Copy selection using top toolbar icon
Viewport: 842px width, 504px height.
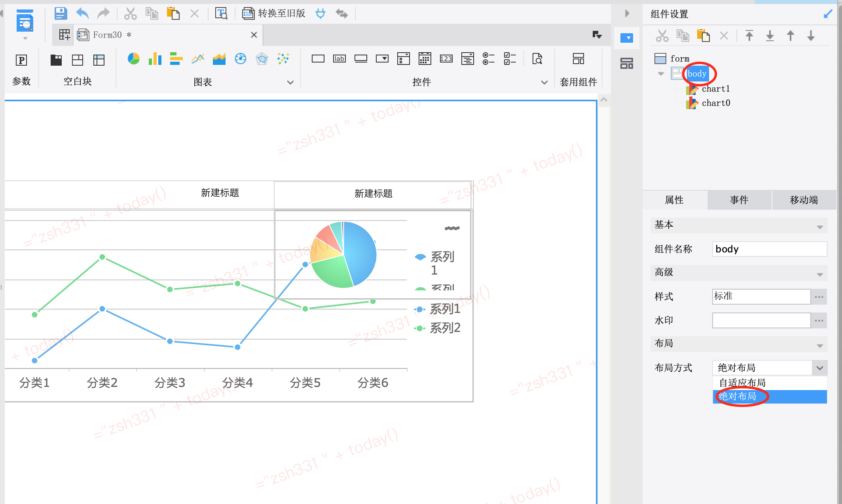(x=152, y=13)
